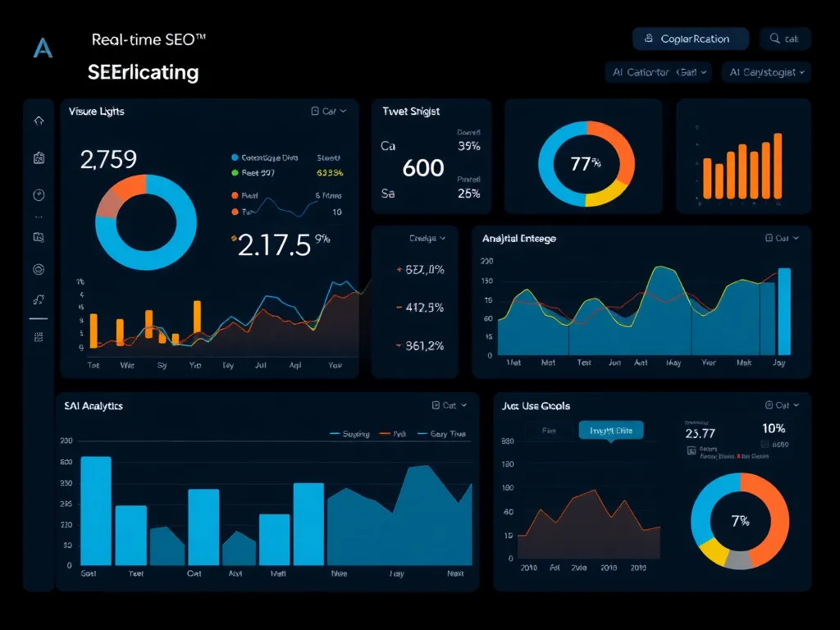
Task: Click the orange legend dot for Real
Action: pos(235,195)
